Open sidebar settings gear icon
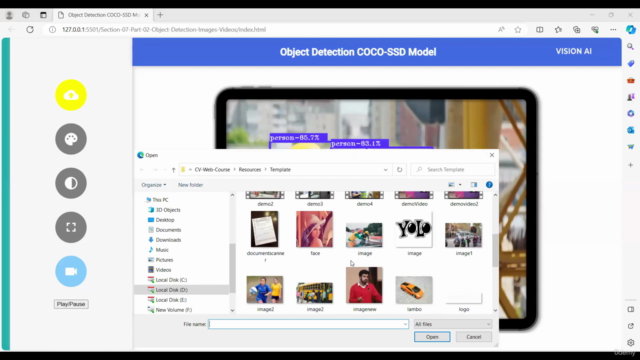The width and height of the screenshot is (640, 360). click(x=631, y=343)
